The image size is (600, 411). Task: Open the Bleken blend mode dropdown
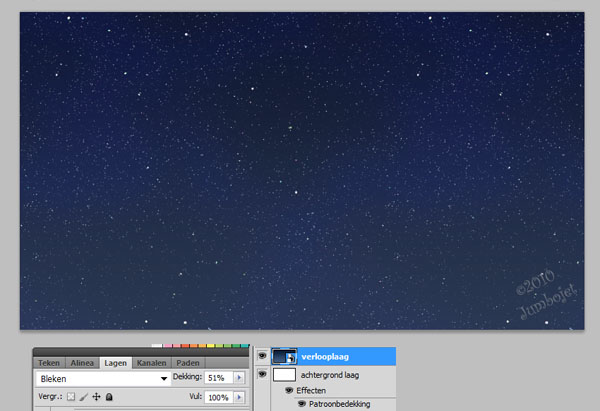pyautogui.click(x=103, y=379)
